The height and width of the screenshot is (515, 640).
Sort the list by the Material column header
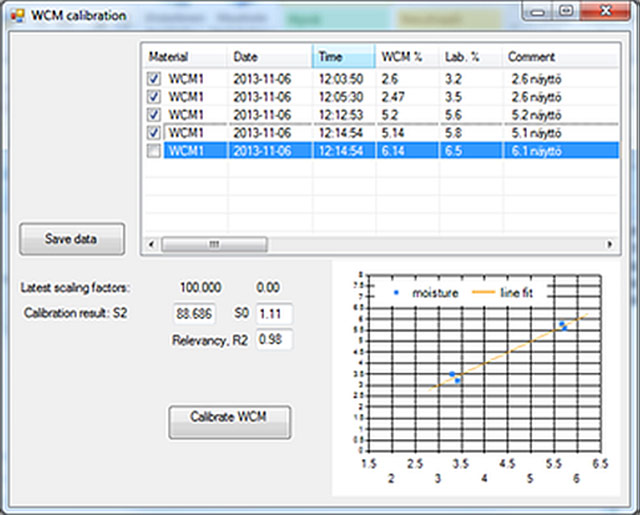point(186,57)
